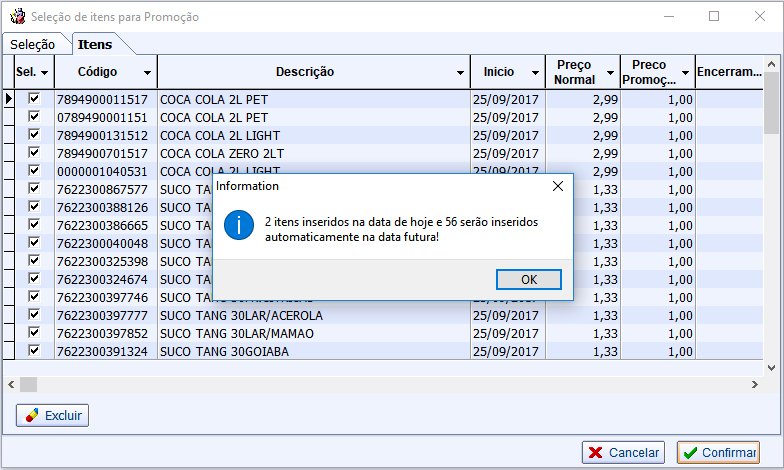Expand the Preço Normal column dropdown

[x=609, y=80]
